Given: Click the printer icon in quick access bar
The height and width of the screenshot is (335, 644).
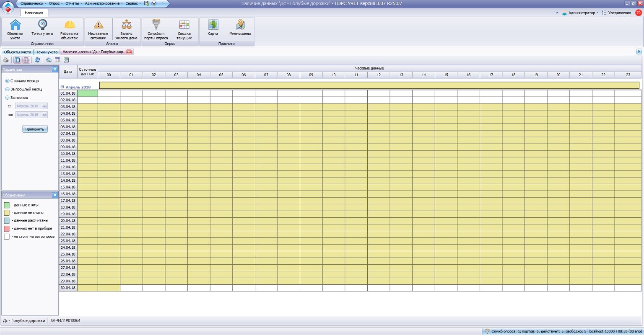Looking at the screenshot, I should pyautogui.click(x=154, y=3).
